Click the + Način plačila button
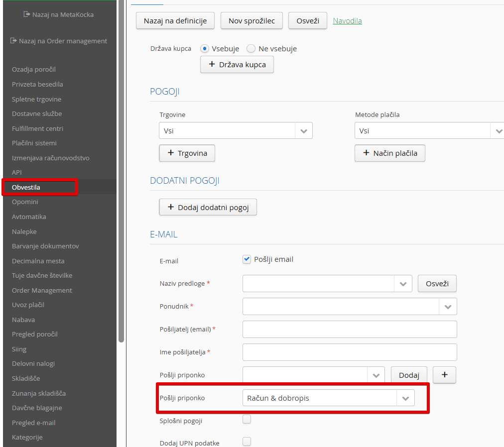This screenshot has height=447, width=504. [389, 153]
